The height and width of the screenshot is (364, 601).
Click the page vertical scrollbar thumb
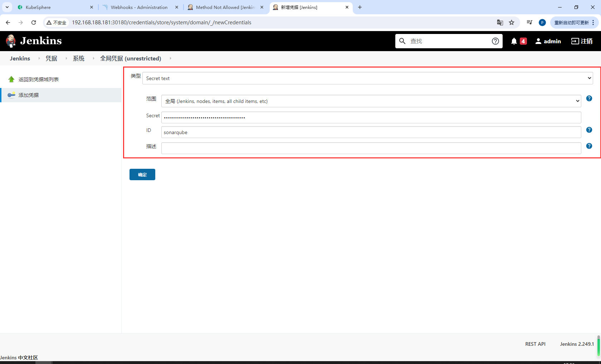point(598,346)
